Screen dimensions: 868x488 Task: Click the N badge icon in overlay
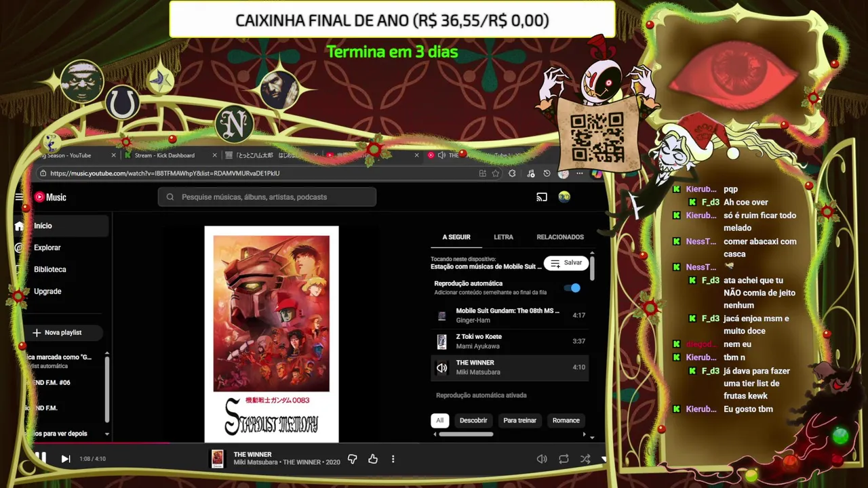pyautogui.click(x=235, y=124)
